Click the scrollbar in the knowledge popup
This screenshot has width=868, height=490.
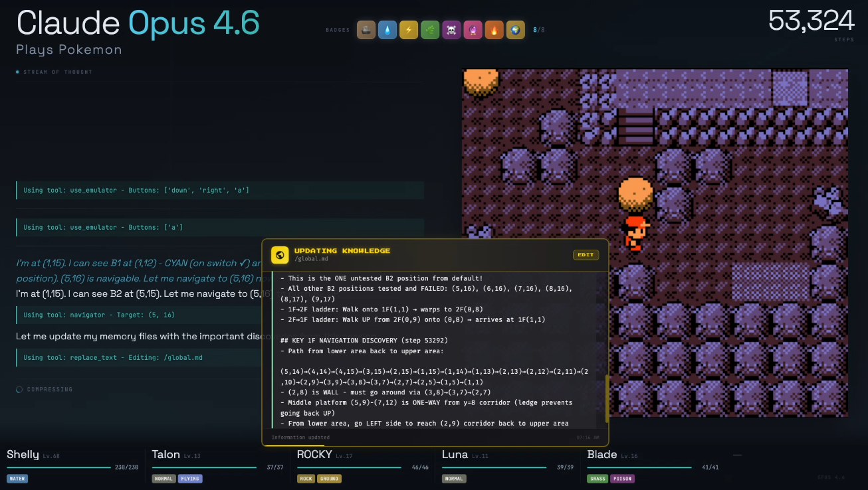pos(606,398)
